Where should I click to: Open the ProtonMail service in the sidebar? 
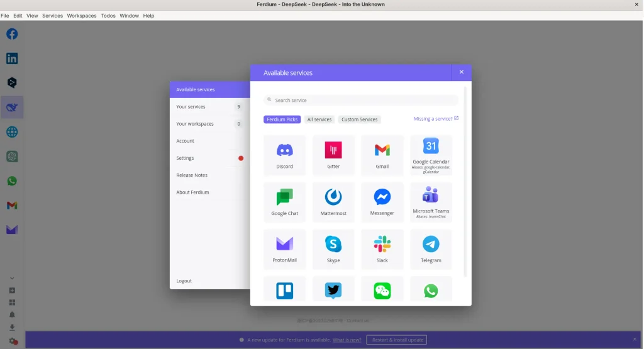[12, 230]
